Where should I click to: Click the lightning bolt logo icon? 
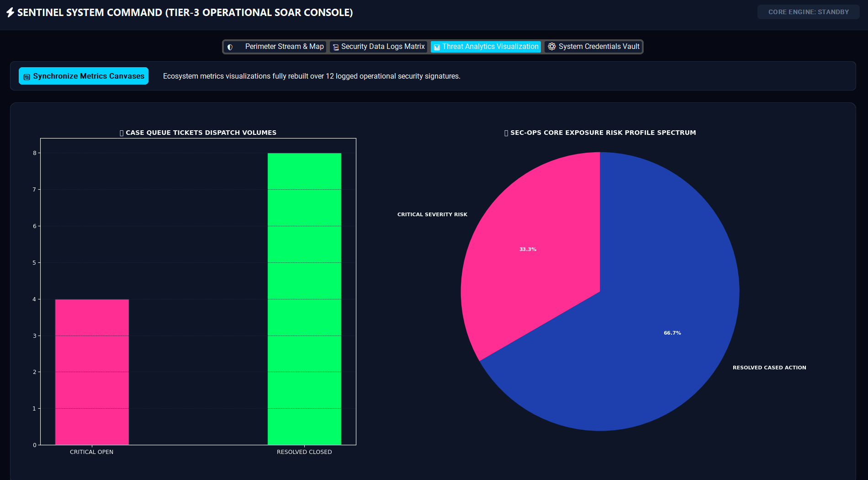tap(10, 12)
